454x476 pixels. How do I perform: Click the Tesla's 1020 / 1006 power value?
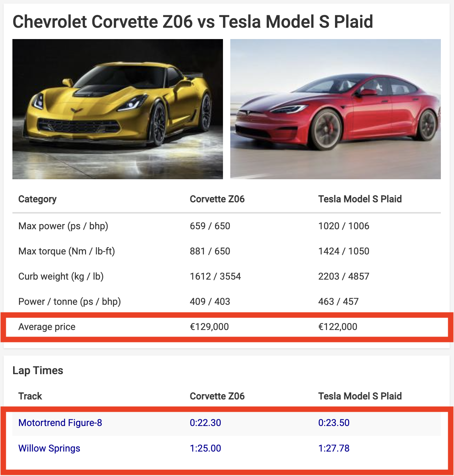344,226
